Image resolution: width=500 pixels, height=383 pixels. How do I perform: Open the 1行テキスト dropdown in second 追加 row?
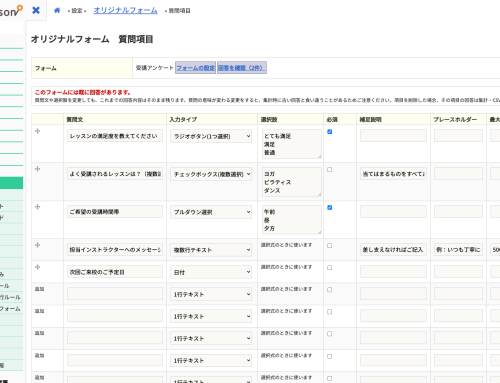click(211, 316)
